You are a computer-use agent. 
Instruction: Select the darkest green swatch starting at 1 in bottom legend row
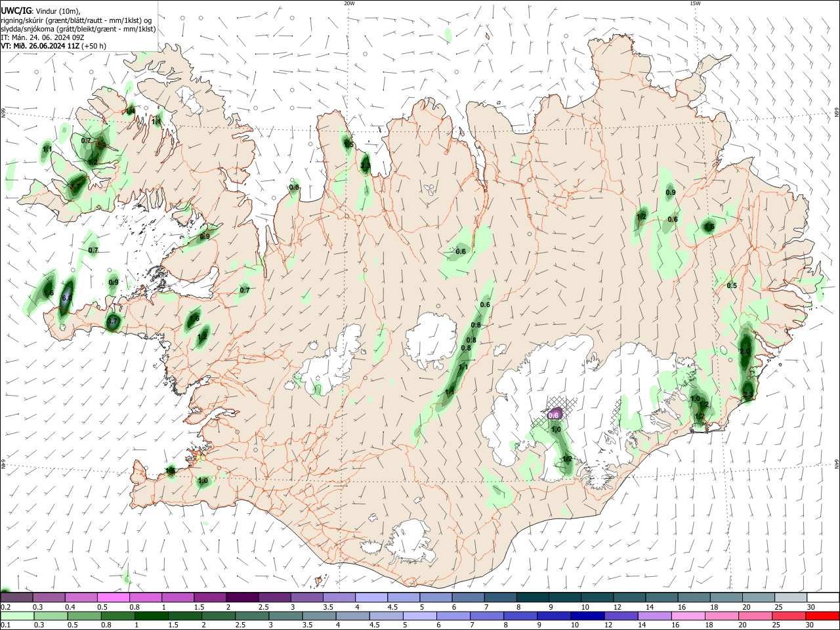tap(152, 616)
